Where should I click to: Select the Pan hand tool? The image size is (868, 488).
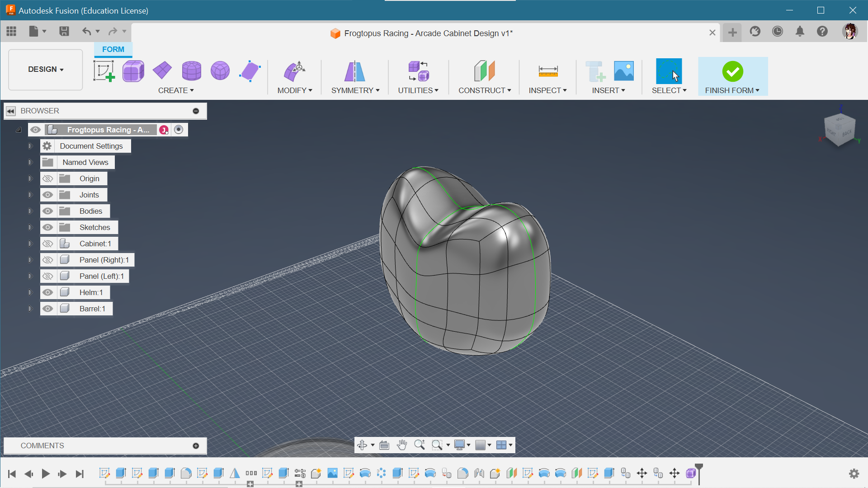[x=402, y=445]
